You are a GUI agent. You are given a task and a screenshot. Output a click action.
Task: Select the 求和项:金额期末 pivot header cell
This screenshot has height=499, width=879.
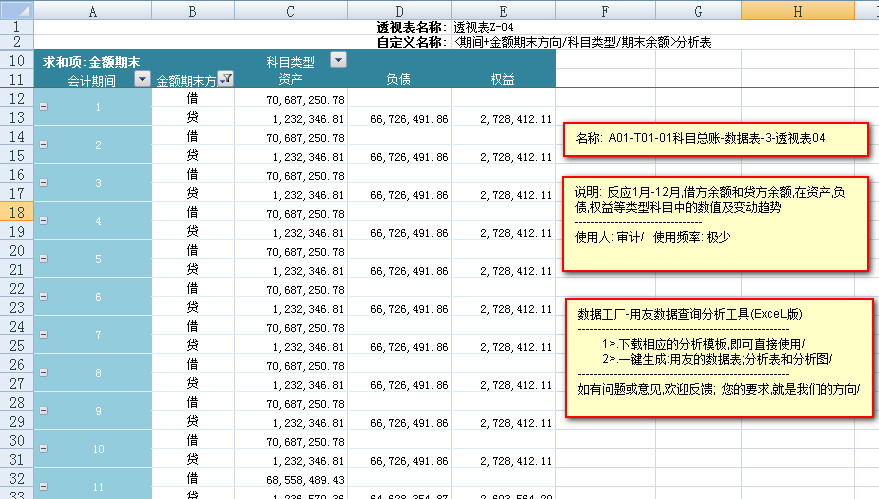pos(92,61)
